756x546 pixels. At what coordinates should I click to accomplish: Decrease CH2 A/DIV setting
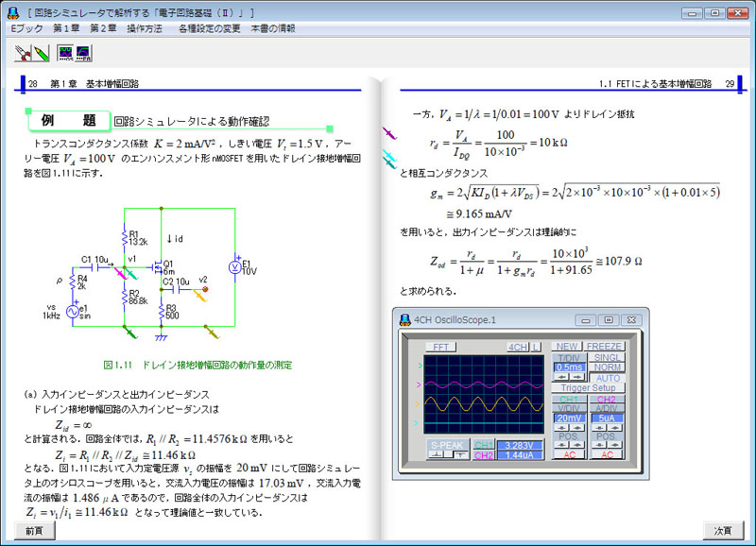(x=599, y=428)
